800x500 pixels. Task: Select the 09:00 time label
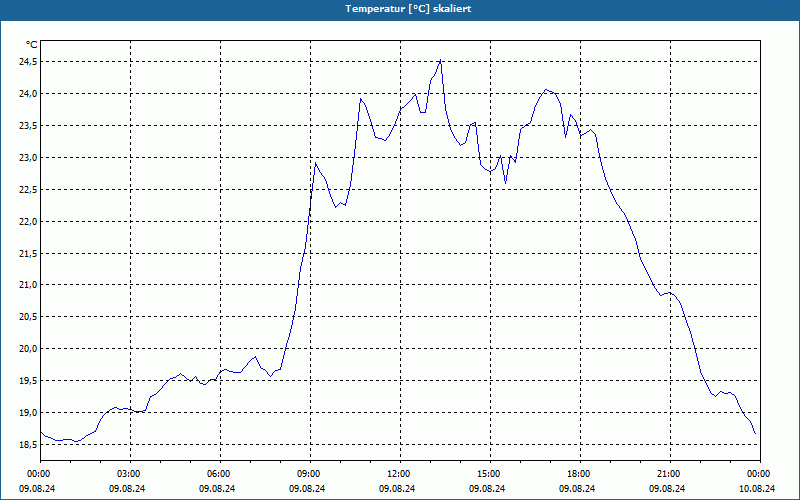[310, 474]
